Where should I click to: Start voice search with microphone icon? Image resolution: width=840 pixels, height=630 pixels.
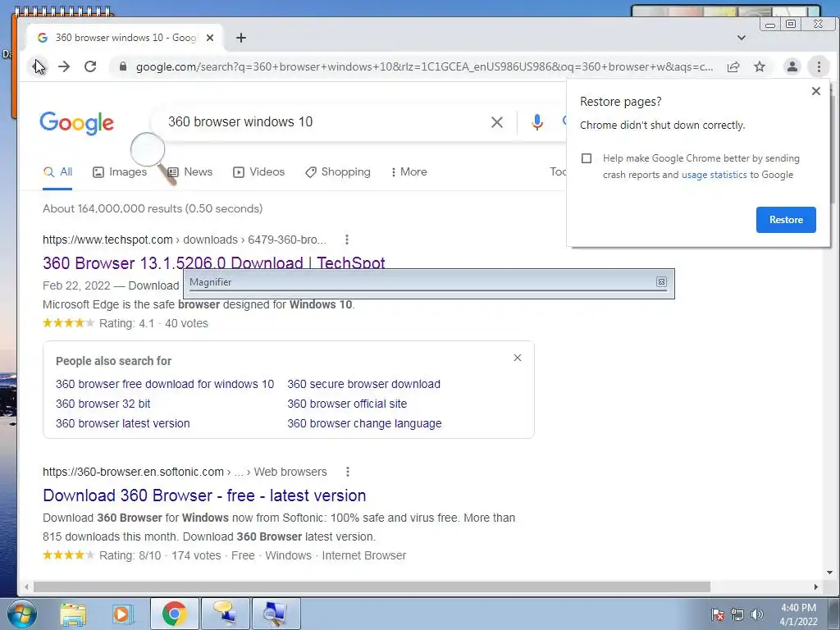537,122
